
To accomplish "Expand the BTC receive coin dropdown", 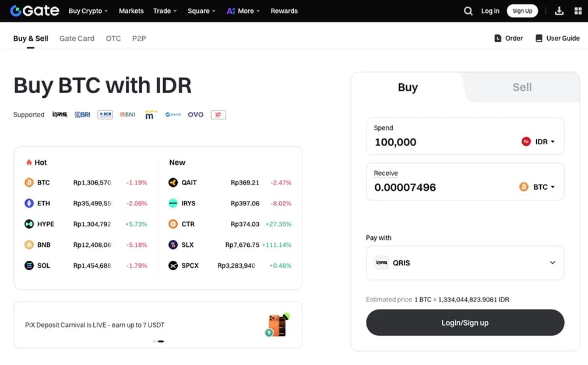I will [x=537, y=187].
